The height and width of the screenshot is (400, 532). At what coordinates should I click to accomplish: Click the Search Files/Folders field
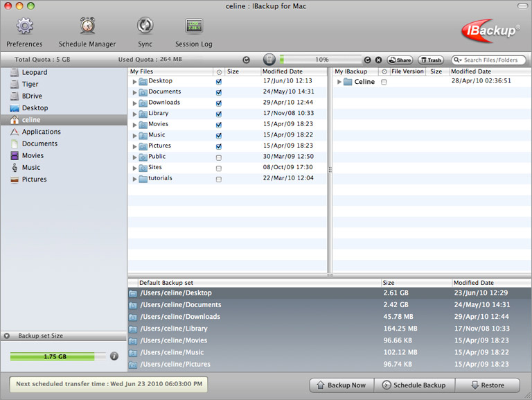pos(488,60)
